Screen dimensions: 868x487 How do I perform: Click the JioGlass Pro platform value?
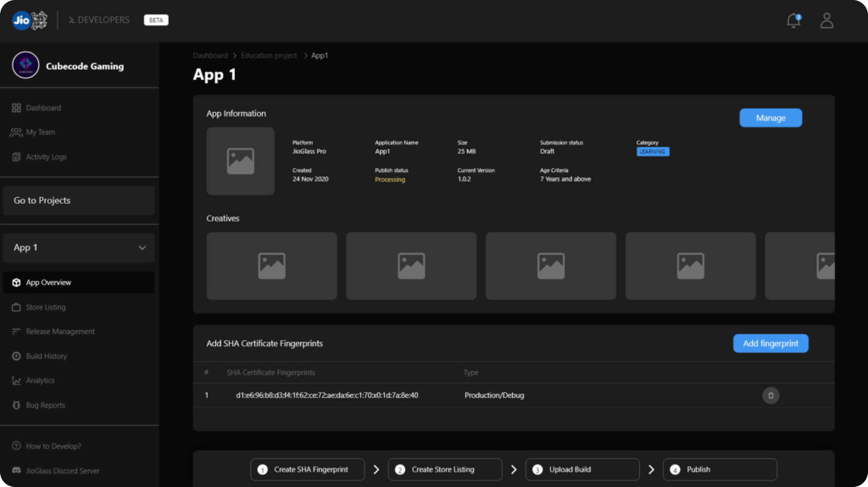[309, 151]
